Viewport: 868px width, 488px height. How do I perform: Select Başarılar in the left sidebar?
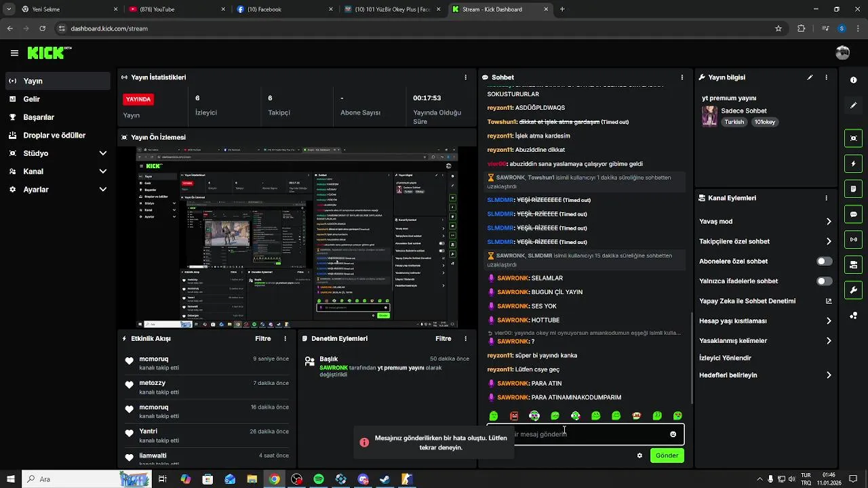(58, 117)
